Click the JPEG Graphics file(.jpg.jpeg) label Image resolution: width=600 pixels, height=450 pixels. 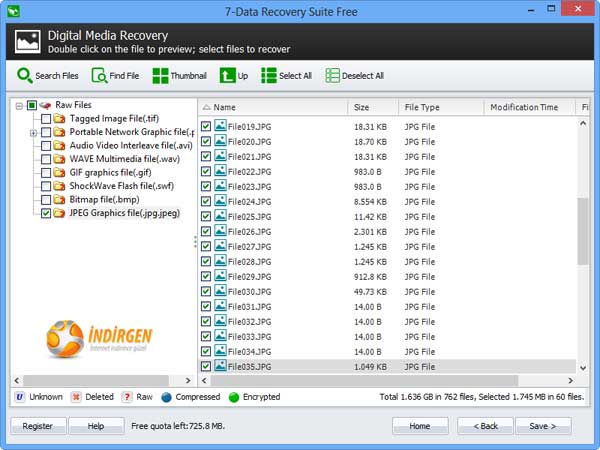point(124,213)
